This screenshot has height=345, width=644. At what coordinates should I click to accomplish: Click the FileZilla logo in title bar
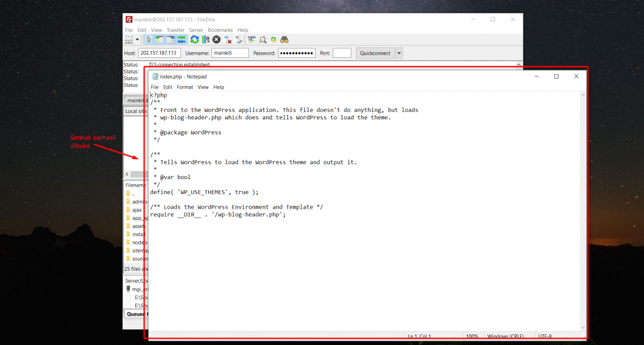click(129, 19)
